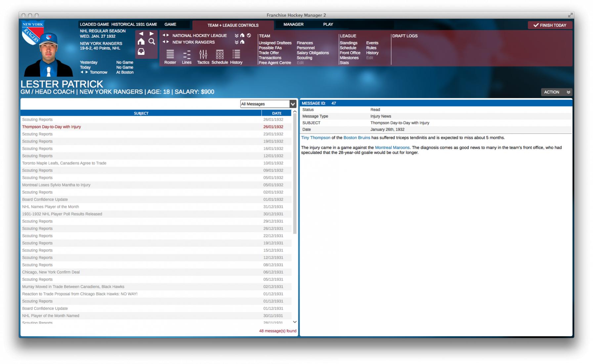Open the inbox tray icon
The height and width of the screenshot is (364, 593).
141,52
